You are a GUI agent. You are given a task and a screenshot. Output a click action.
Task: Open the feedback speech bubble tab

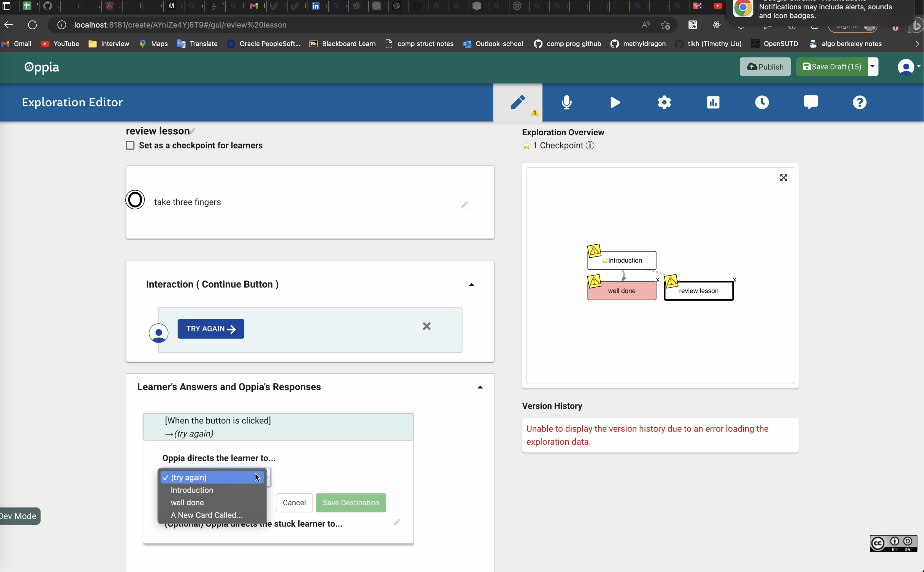(810, 102)
